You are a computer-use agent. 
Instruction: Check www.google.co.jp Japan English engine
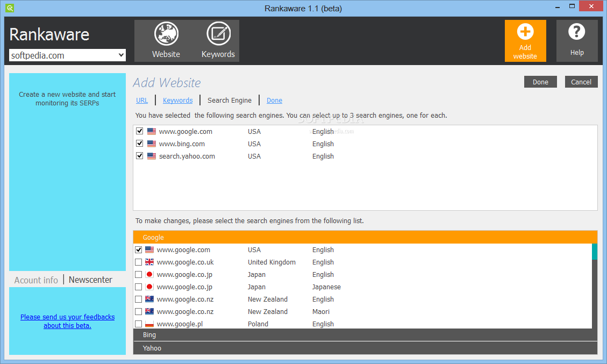pos(138,275)
